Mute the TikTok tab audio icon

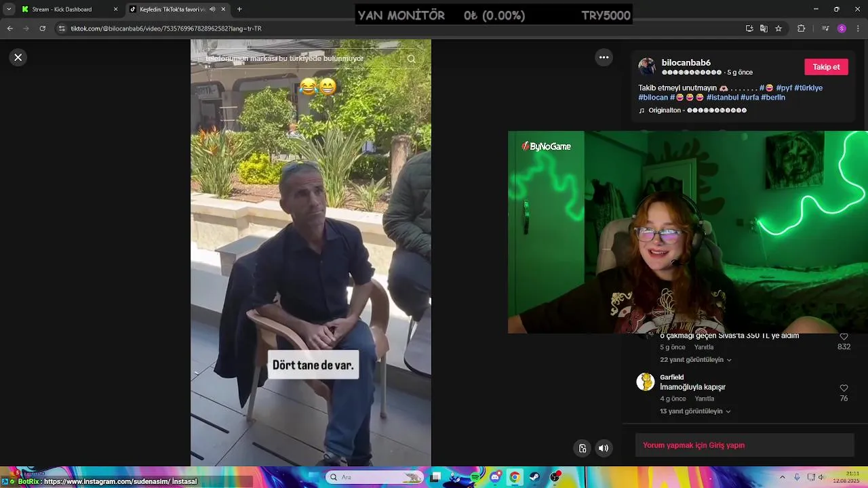click(x=212, y=9)
